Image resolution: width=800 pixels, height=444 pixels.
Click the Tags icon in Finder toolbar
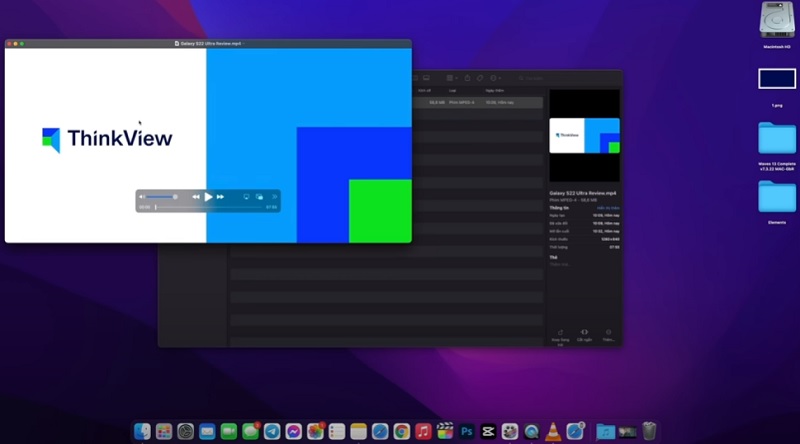click(480, 78)
